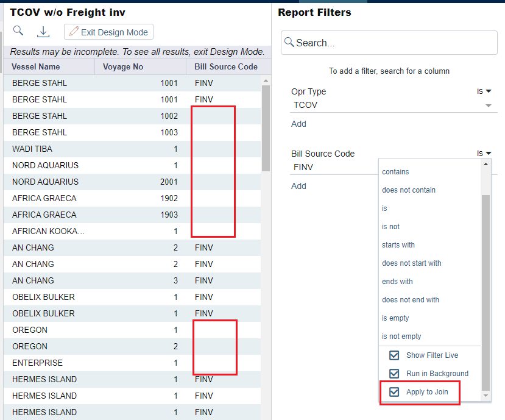The width and height of the screenshot is (505, 420).
Task: Click Add link under Opr Type filter
Action: pyautogui.click(x=298, y=124)
